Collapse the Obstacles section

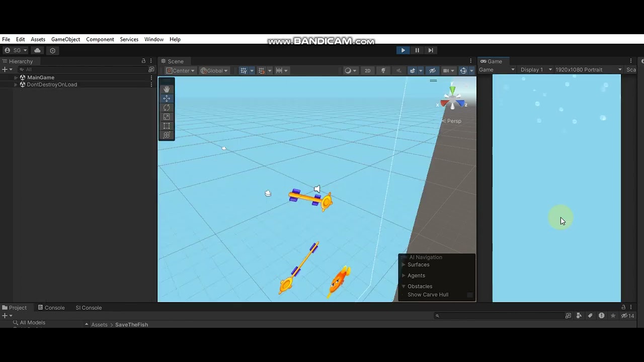click(x=404, y=286)
